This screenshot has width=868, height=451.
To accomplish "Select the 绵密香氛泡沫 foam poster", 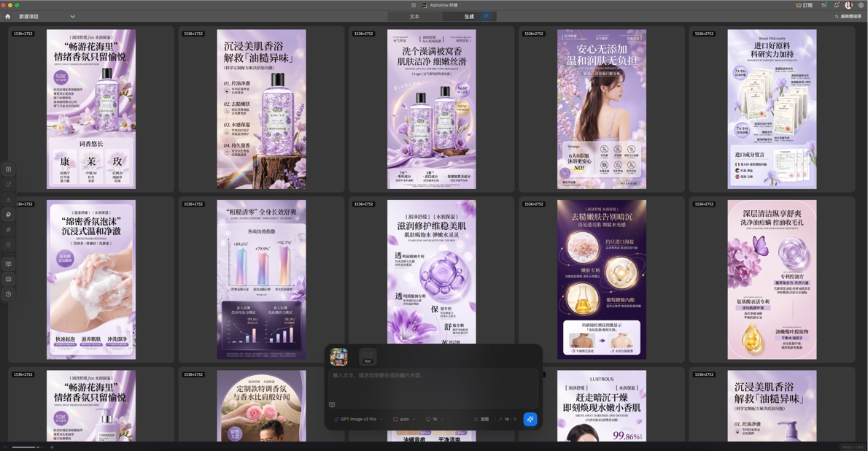I will [x=90, y=280].
